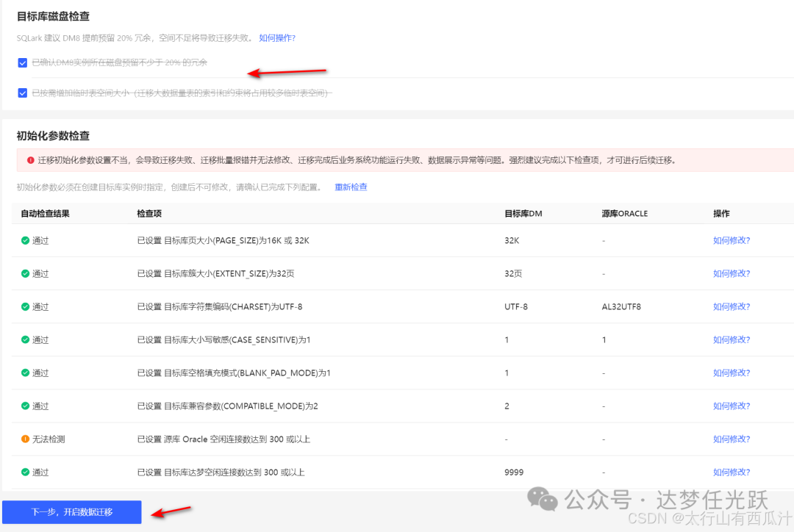
Task: Click the PAGE_SIZE check item description
Action: pyautogui.click(x=223, y=240)
